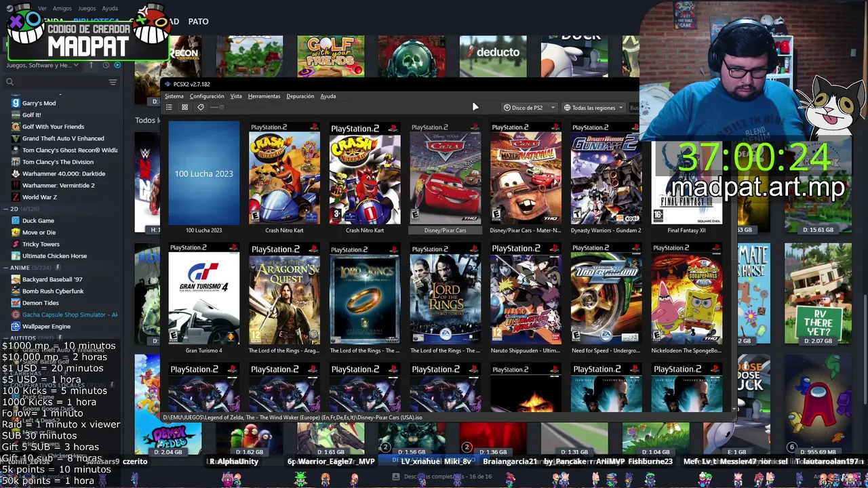
Task: Select the Aragorn's Quest cover
Action: click(284, 294)
